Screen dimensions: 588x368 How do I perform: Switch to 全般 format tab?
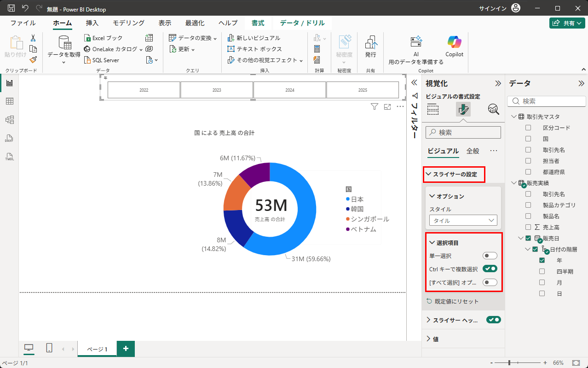point(473,151)
